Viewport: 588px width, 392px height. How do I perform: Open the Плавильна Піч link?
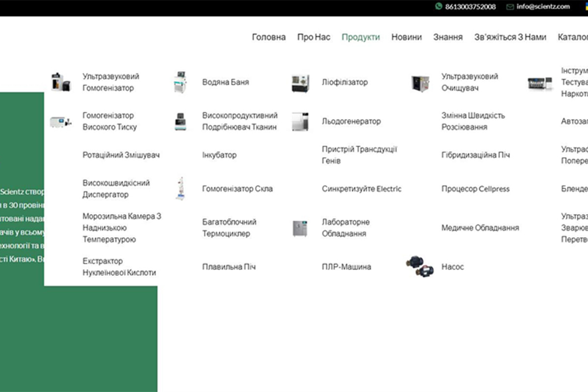tap(229, 267)
